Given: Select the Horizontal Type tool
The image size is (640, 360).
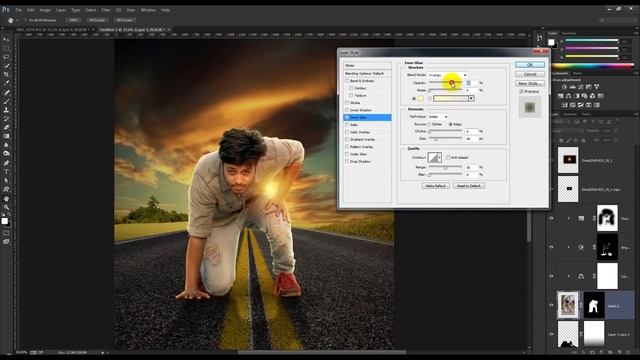Looking at the screenshot, I should tap(6, 171).
